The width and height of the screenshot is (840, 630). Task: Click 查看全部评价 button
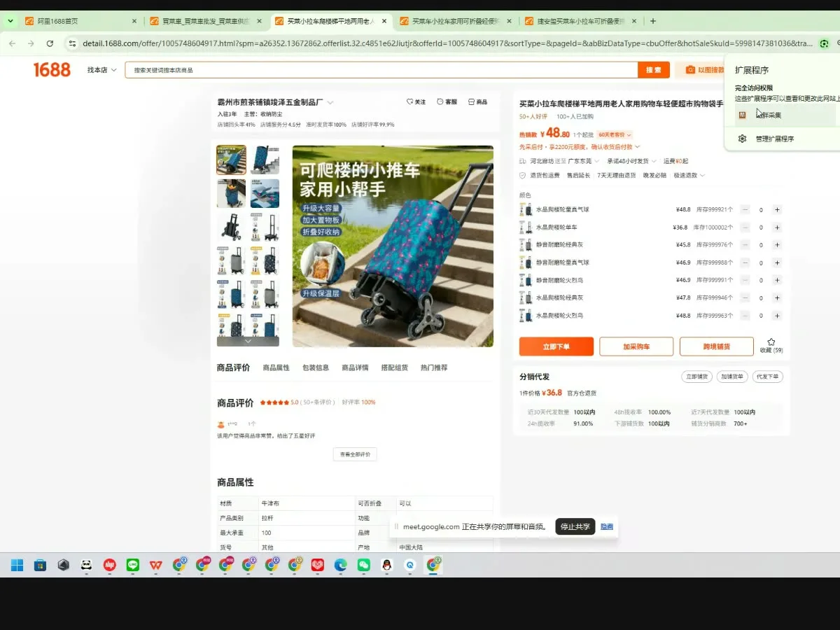(355, 454)
